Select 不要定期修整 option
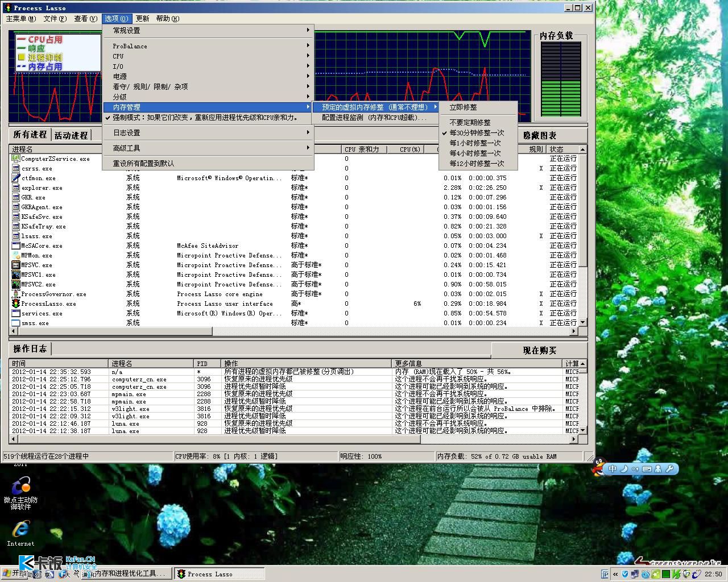The height and width of the screenshot is (582, 728). click(x=478, y=122)
